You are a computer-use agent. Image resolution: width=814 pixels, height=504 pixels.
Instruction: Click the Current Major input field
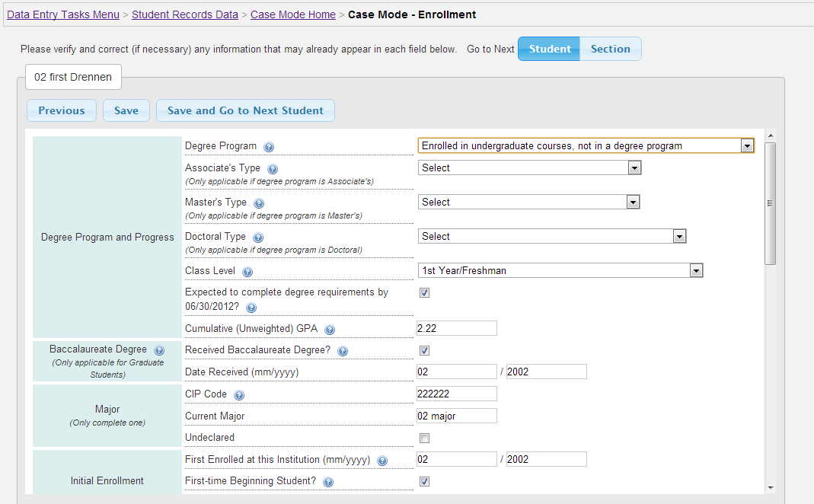coord(456,416)
